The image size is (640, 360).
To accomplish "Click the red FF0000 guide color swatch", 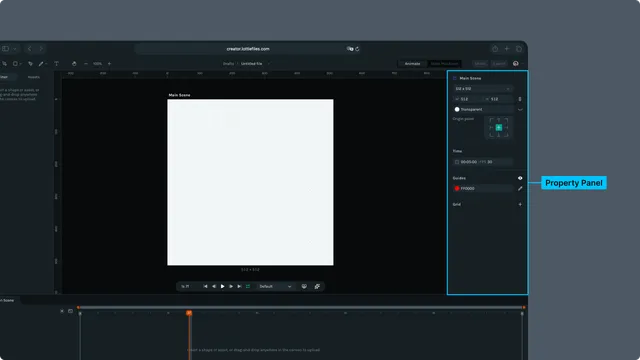I will click(x=457, y=189).
